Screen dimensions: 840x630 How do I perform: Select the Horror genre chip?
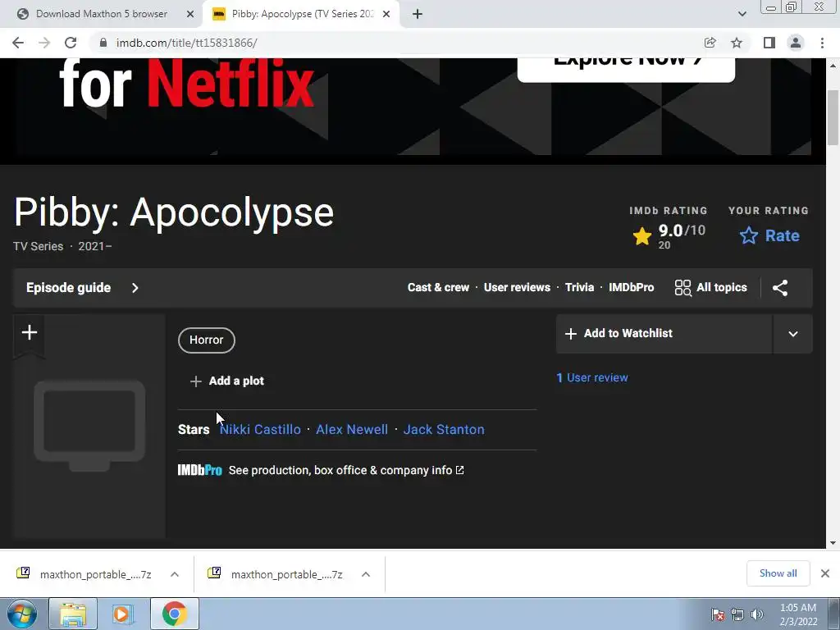[x=206, y=340]
